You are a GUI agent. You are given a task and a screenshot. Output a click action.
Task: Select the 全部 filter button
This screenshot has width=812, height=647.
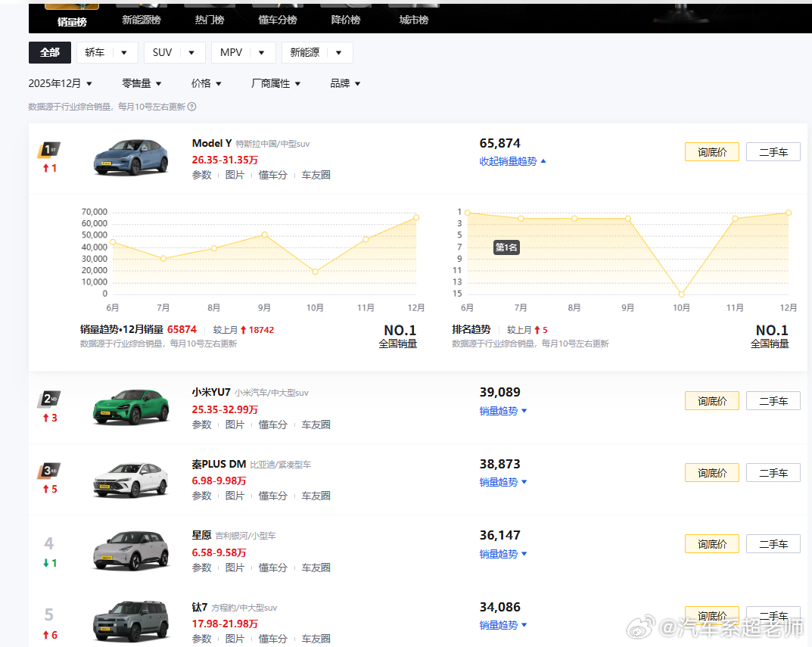[49, 52]
